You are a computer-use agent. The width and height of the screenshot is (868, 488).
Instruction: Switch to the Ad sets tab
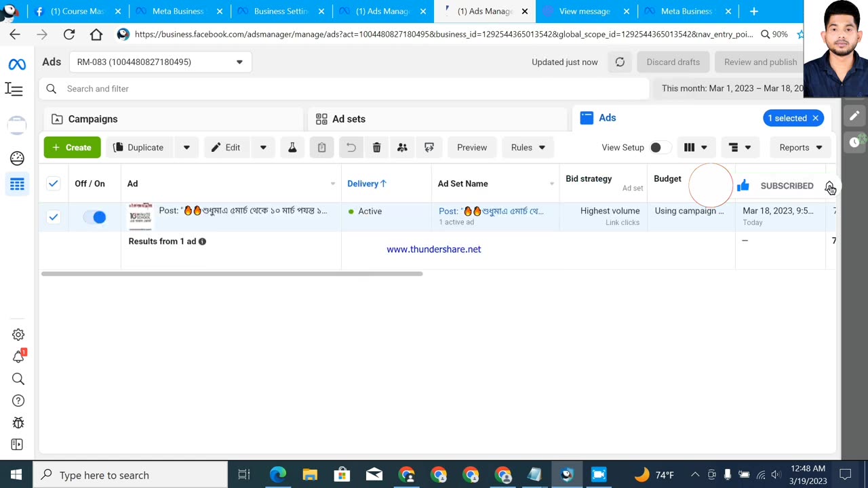tap(437, 119)
